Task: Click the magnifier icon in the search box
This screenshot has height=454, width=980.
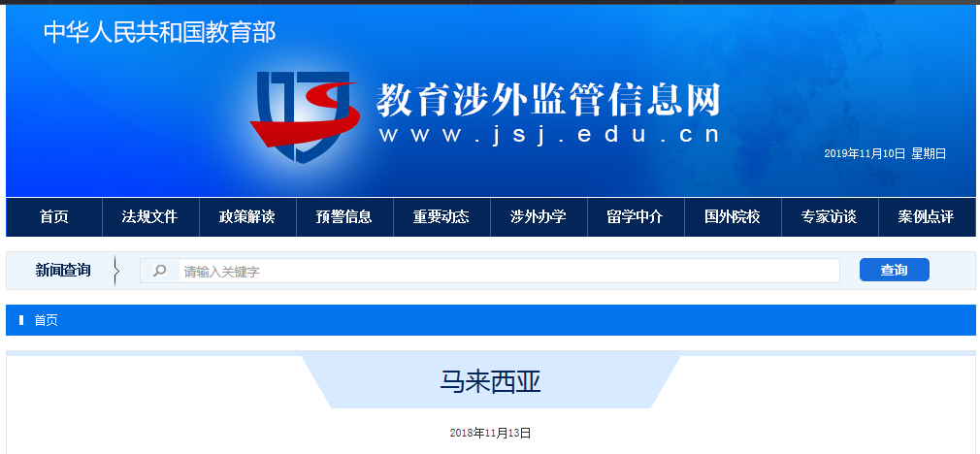Action: (160, 271)
